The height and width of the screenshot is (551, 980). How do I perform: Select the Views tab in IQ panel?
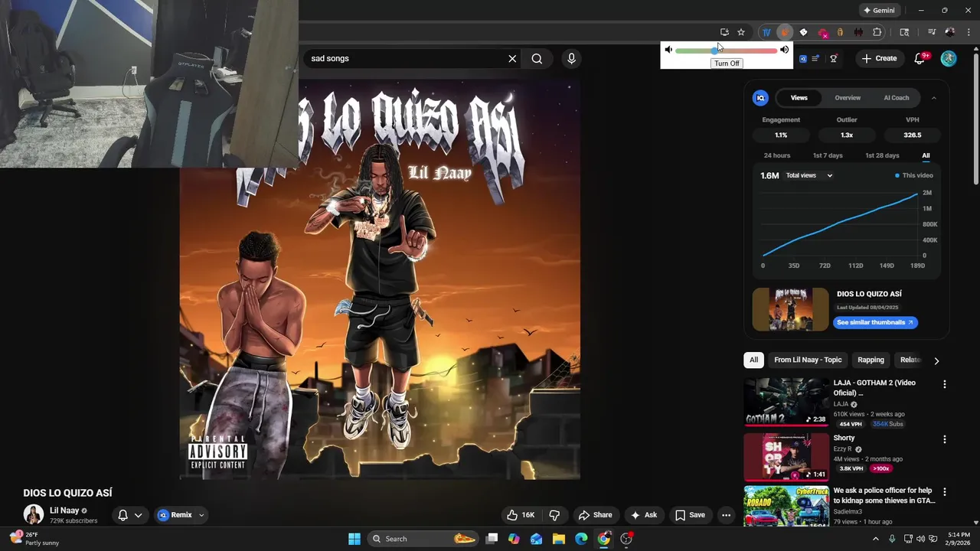(x=799, y=98)
